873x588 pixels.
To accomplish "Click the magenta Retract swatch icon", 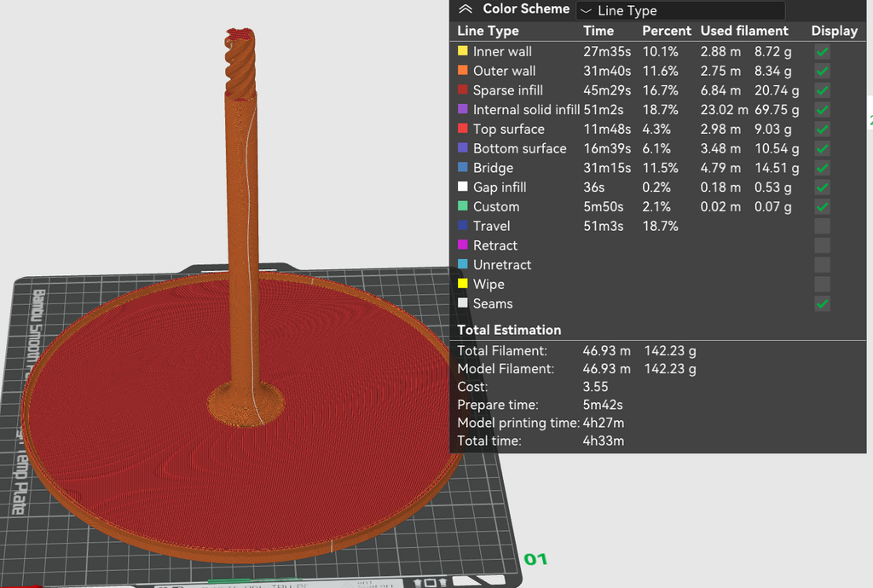I will [463, 245].
